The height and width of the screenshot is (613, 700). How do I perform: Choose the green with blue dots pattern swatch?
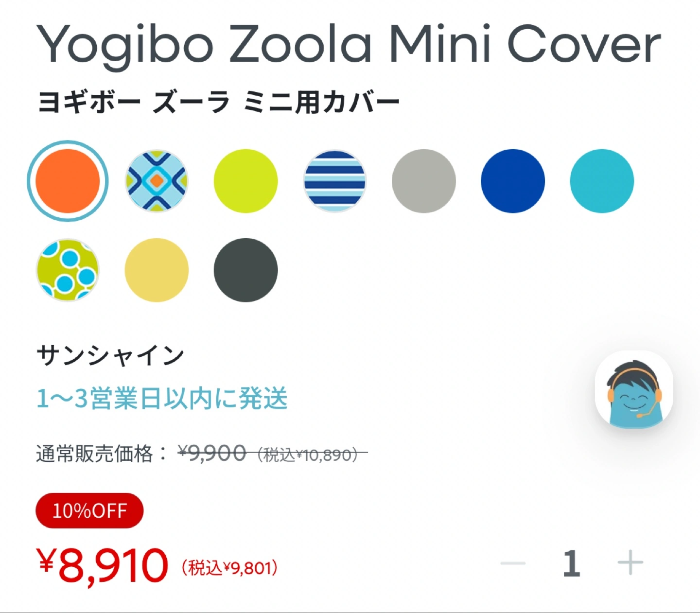click(68, 270)
